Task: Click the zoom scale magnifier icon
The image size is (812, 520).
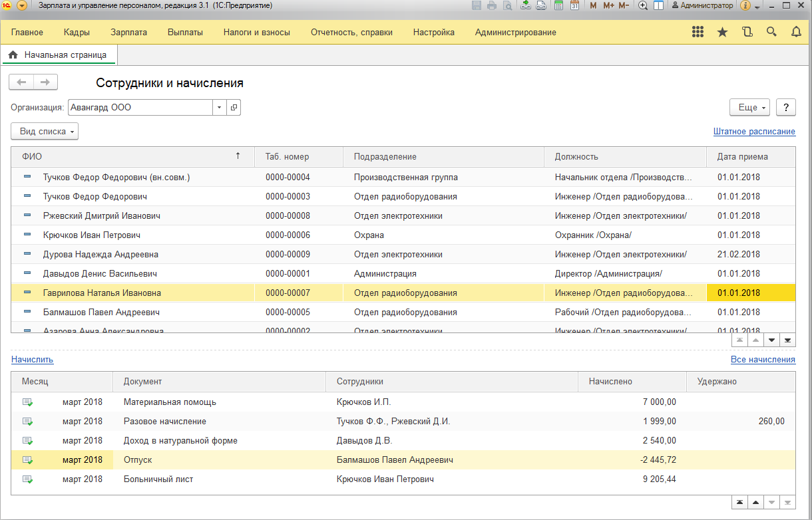Action: tap(643, 5)
